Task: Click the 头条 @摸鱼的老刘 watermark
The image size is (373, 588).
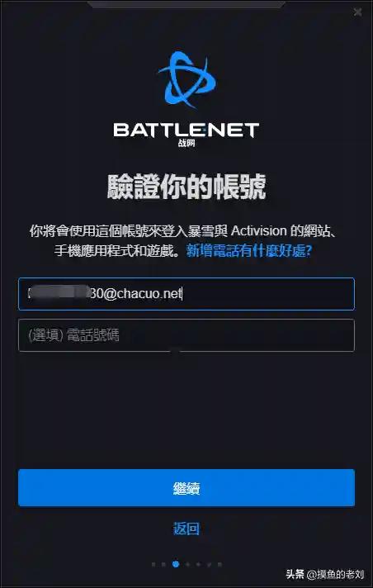Action: point(325,574)
